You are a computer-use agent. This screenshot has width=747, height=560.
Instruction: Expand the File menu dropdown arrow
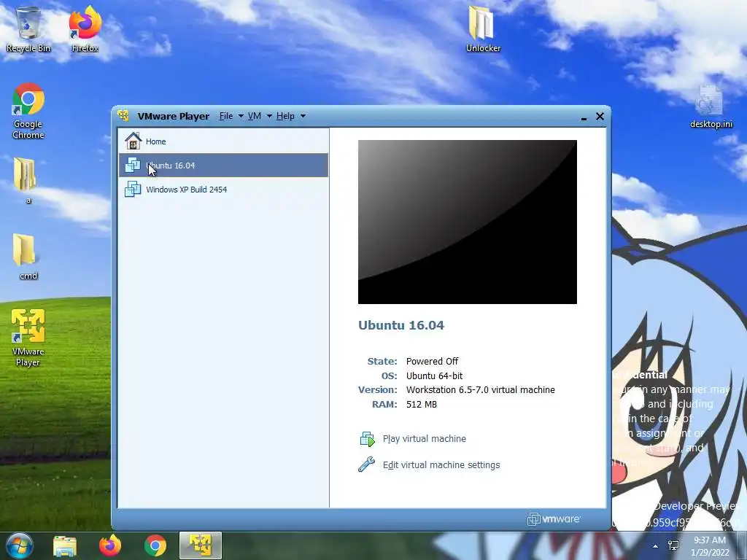pos(241,116)
